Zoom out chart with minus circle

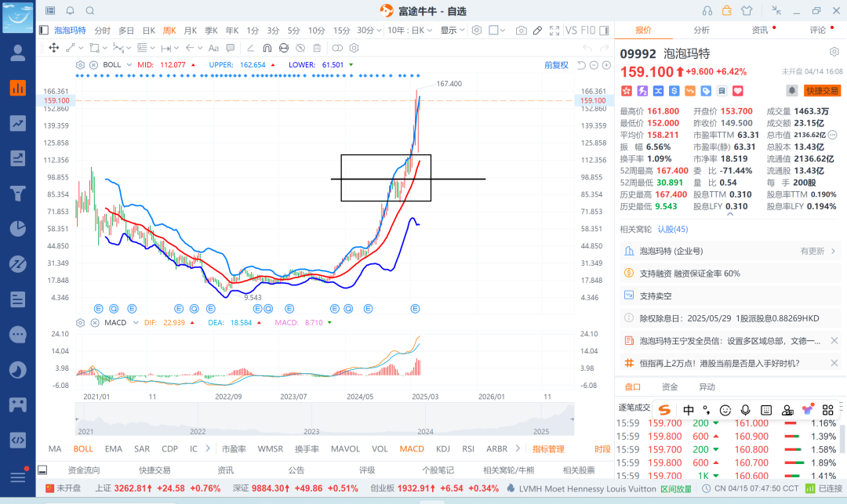pyautogui.click(x=594, y=65)
